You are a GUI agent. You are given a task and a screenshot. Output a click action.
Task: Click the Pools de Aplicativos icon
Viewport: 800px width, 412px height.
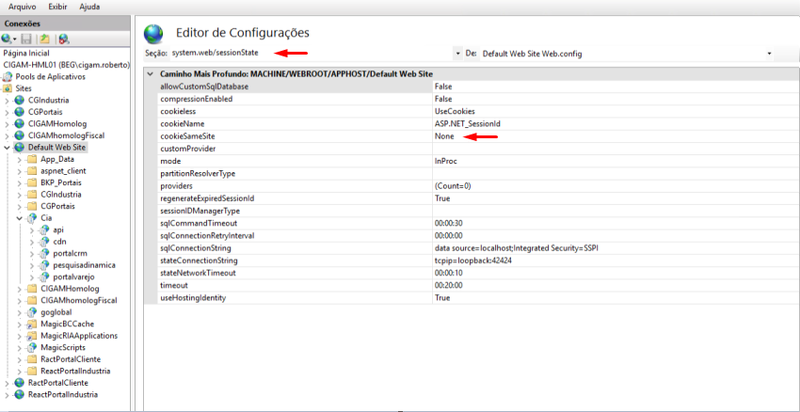(8, 76)
